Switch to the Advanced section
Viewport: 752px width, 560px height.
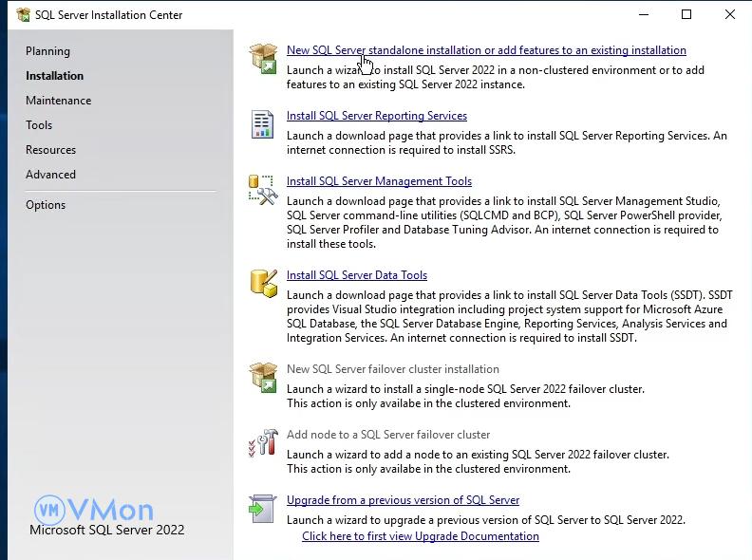point(51,175)
